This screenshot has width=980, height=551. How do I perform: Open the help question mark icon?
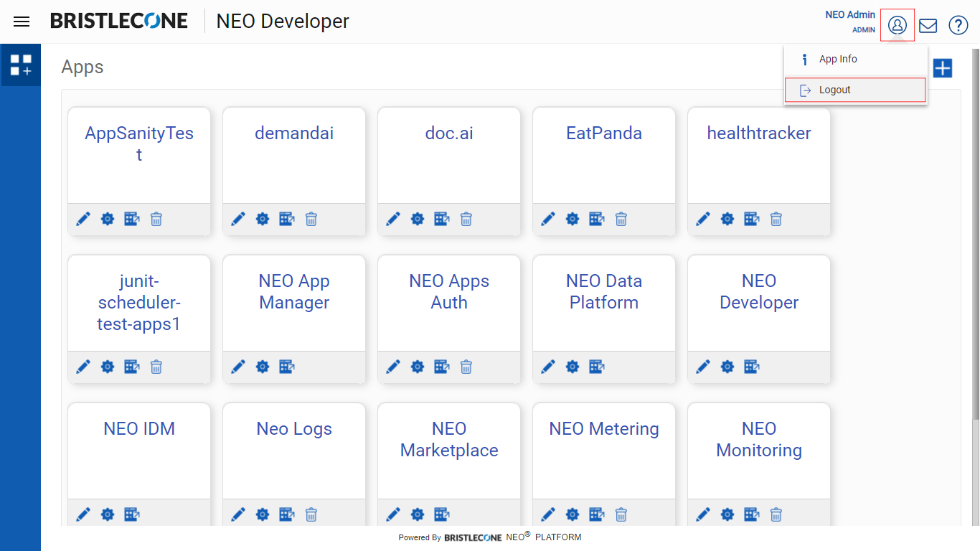(958, 25)
